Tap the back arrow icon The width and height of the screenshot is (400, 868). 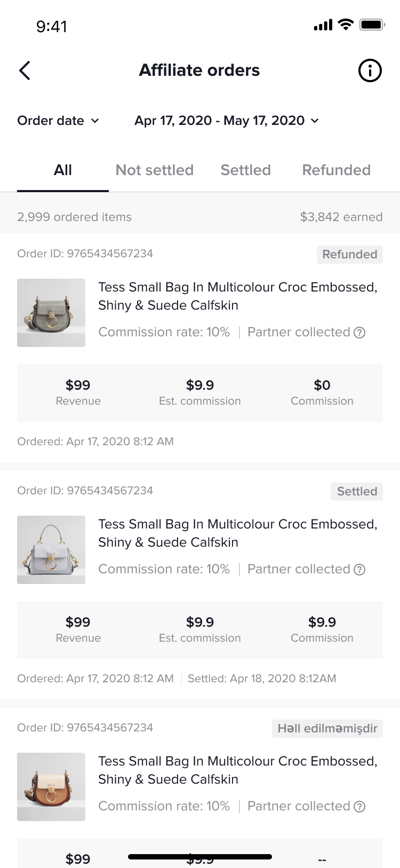click(x=25, y=70)
